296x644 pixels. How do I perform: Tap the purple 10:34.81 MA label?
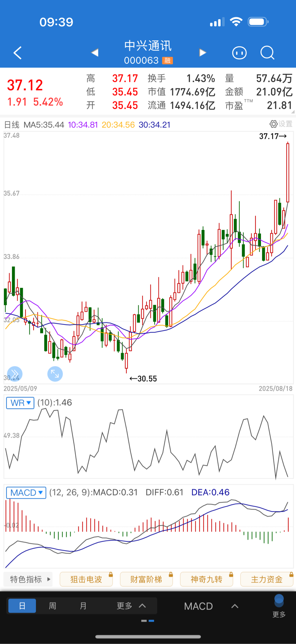(x=83, y=125)
